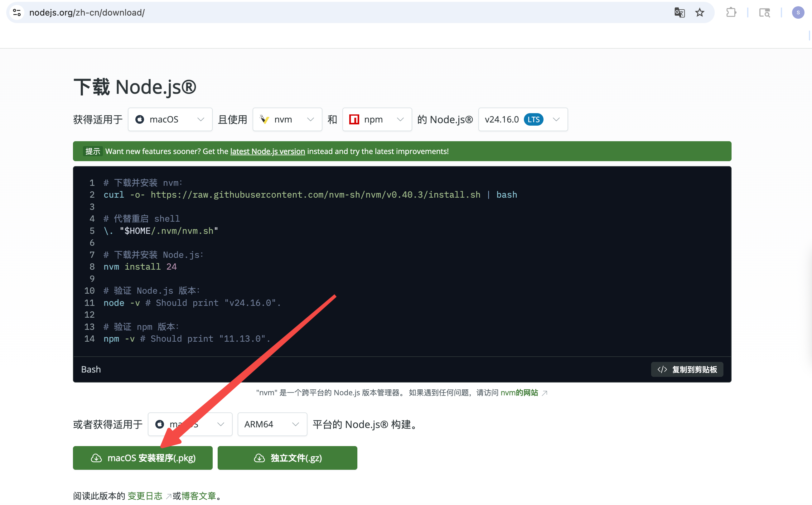This screenshot has height=505, width=812.
Task: Click the '# 代替重启 shell' comment line
Action: point(142,219)
